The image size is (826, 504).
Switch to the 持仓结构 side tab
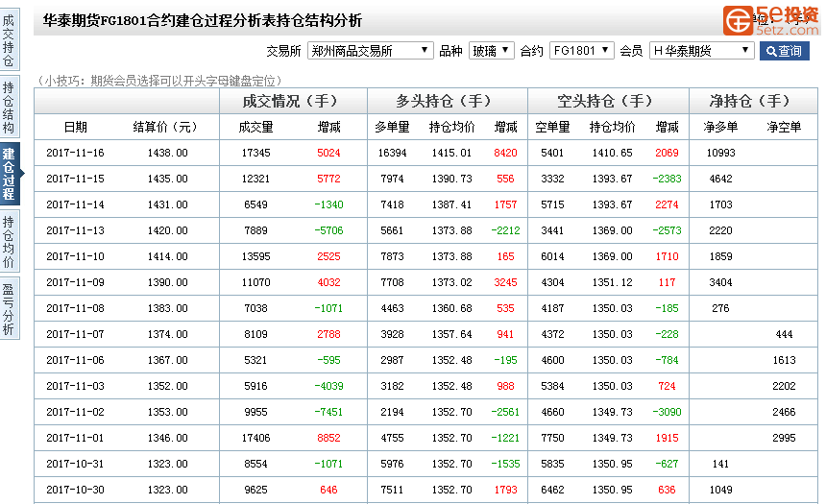tap(9, 107)
